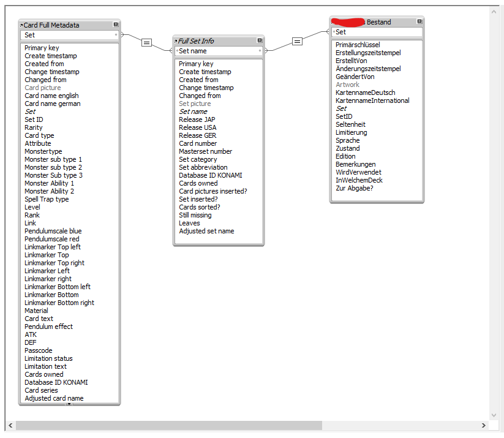The height and width of the screenshot is (438, 504).
Task: Select the Rarity field
Action: [34, 127]
